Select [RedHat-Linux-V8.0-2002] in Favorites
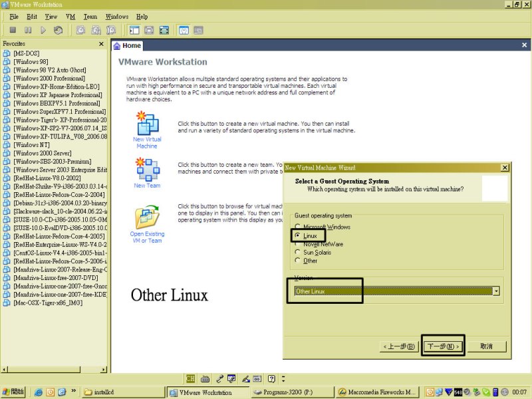 pyautogui.click(x=47, y=178)
